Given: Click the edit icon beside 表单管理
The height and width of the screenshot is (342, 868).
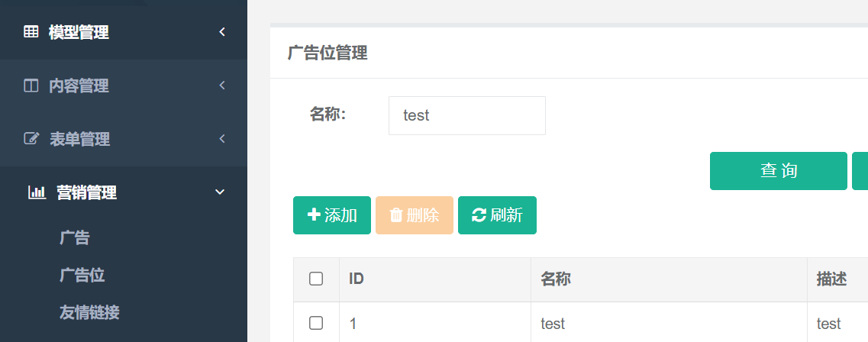Looking at the screenshot, I should pyautogui.click(x=31, y=138).
